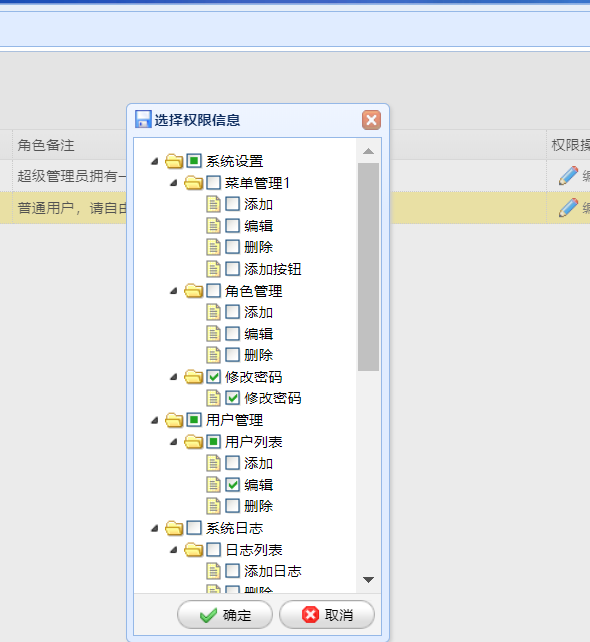Click the 角色管理 folder icon
590x642 pixels.
[x=193, y=291]
